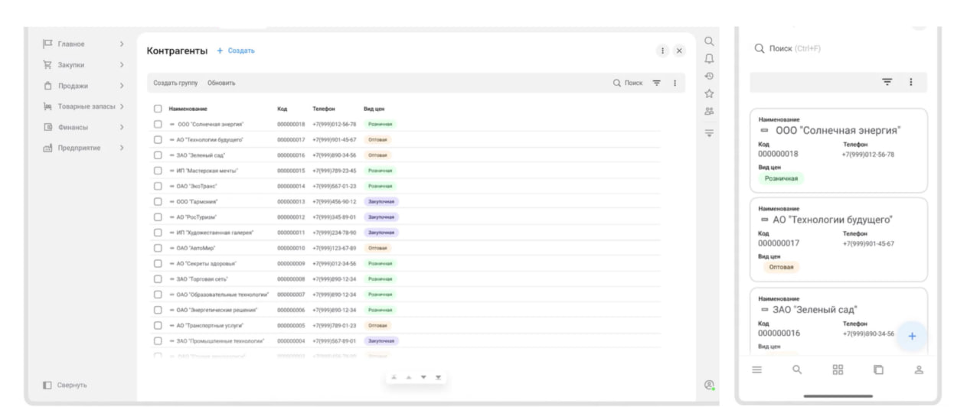The image size is (980, 407).
Task: Jump to last record with navigation arrow
Action: 438,377
